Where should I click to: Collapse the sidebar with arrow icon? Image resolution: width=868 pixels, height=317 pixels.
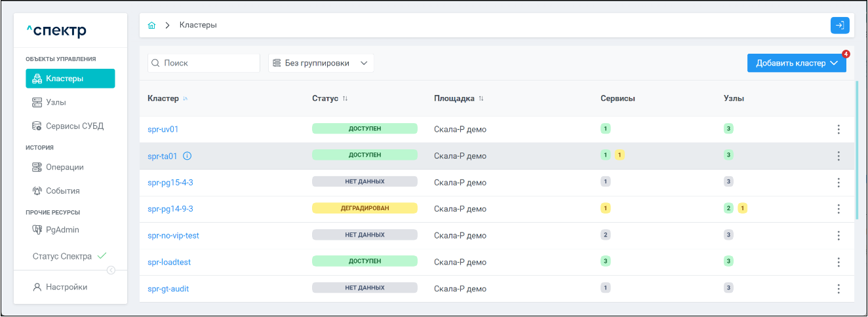(111, 270)
